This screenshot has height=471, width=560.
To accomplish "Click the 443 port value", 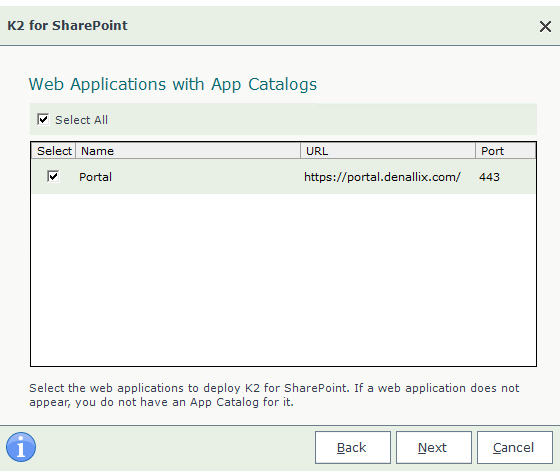I will 489,177.
